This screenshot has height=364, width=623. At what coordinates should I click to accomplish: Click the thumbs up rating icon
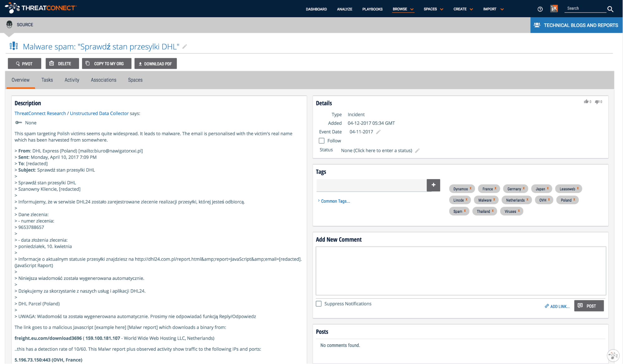point(586,102)
